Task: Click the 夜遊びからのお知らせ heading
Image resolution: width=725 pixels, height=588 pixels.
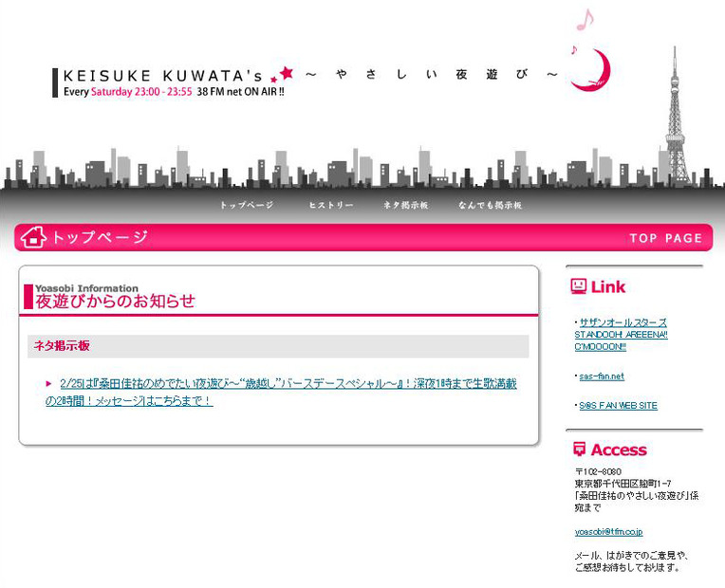Action: (115, 301)
